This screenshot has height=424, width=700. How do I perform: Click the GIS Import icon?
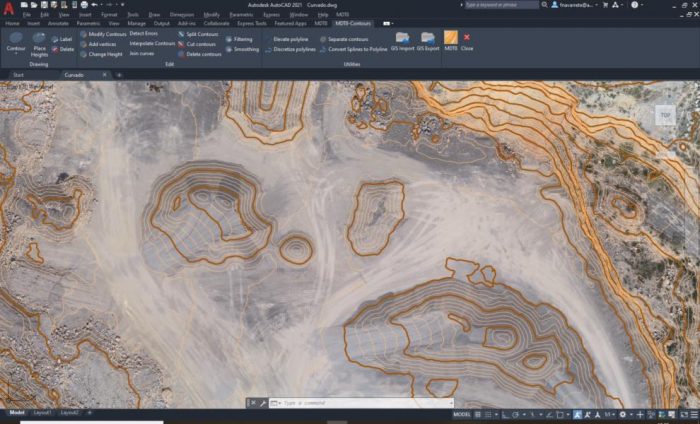coord(402,39)
